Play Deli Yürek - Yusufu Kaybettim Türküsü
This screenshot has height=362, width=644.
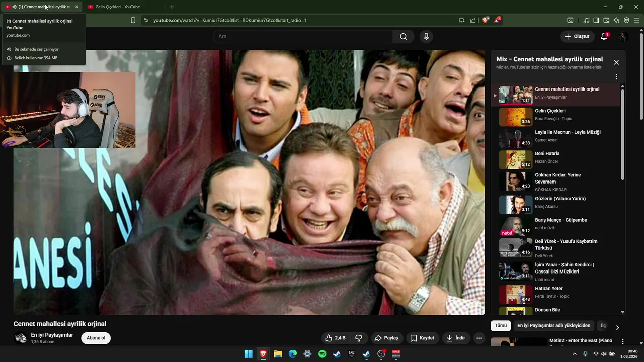pyautogui.click(x=555, y=248)
